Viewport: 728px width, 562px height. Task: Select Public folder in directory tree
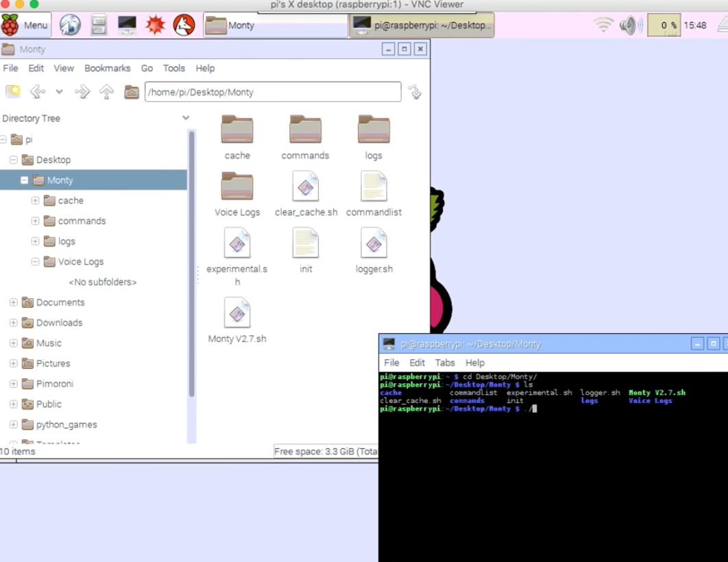coord(49,404)
